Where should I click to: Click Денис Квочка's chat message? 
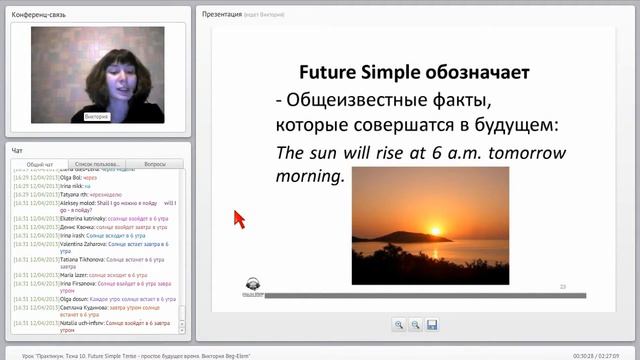pyautogui.click(x=90, y=227)
